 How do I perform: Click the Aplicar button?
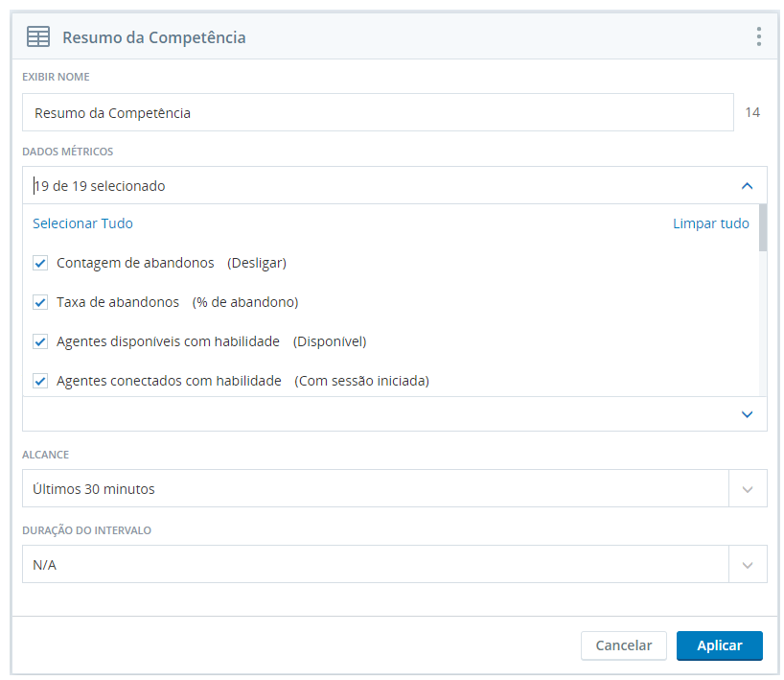pyautogui.click(x=720, y=645)
